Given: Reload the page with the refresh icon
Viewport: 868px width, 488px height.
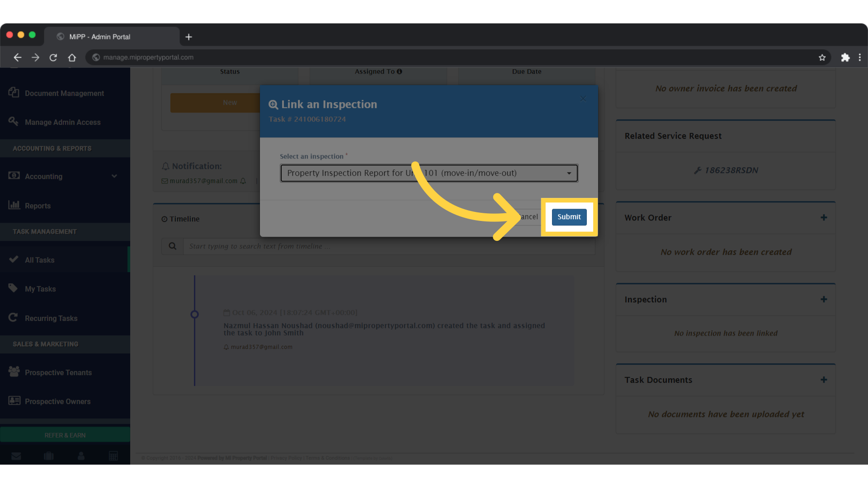Looking at the screenshot, I should coord(53,57).
